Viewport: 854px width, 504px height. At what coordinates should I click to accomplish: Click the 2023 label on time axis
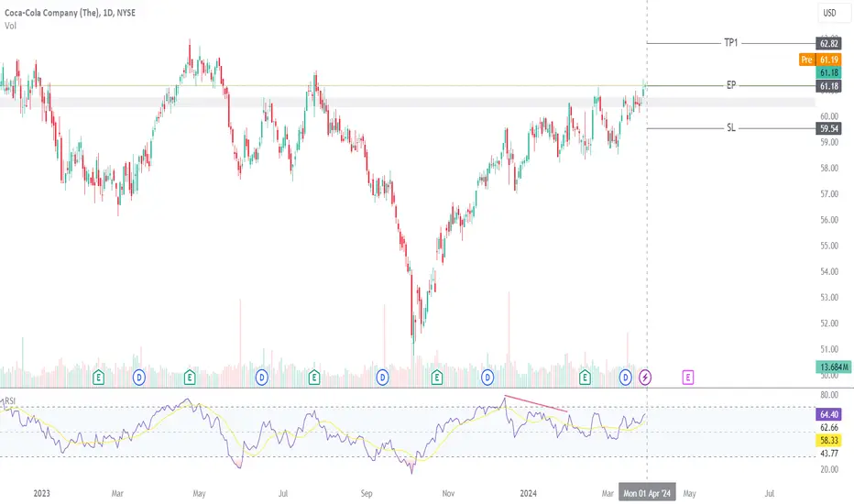41,493
